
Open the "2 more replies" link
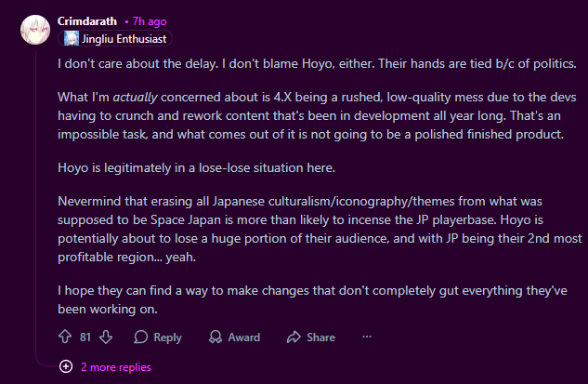115,367
